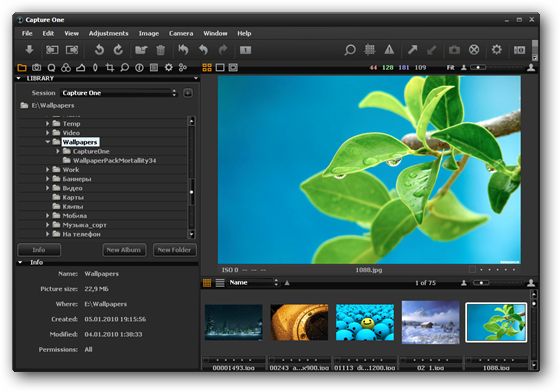Click the New Album button
The height and width of the screenshot is (392, 560).
point(124,250)
